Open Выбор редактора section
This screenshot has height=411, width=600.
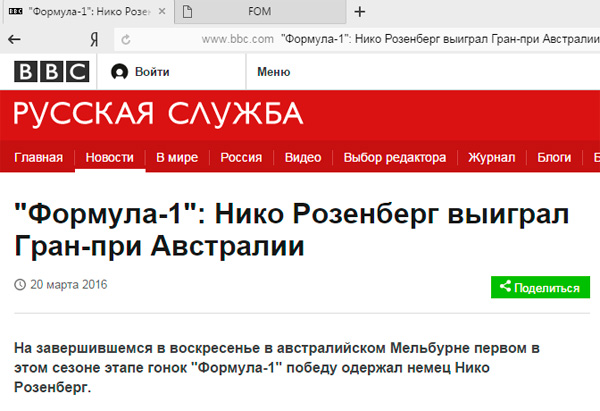point(394,158)
